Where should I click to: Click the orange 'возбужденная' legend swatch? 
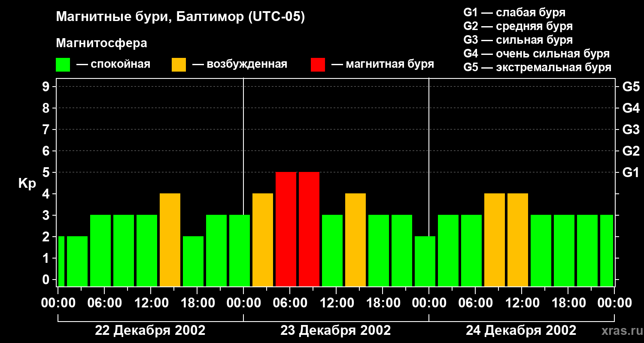point(179,65)
